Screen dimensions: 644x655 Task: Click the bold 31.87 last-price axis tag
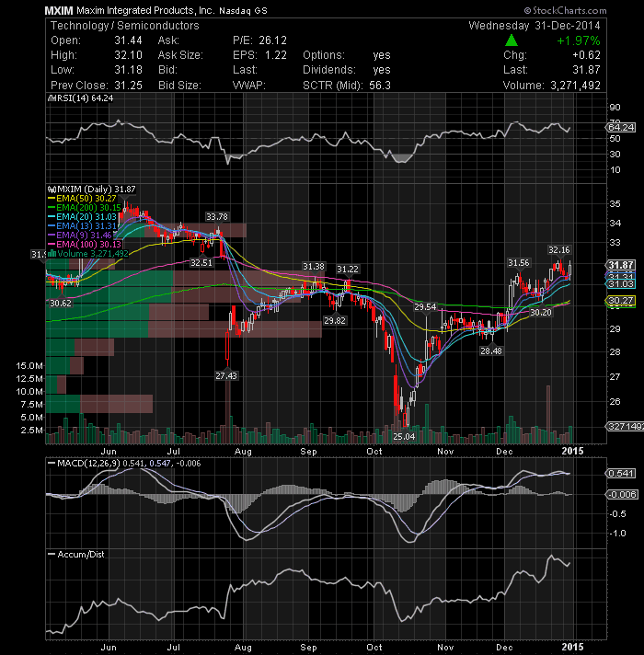[x=621, y=265]
